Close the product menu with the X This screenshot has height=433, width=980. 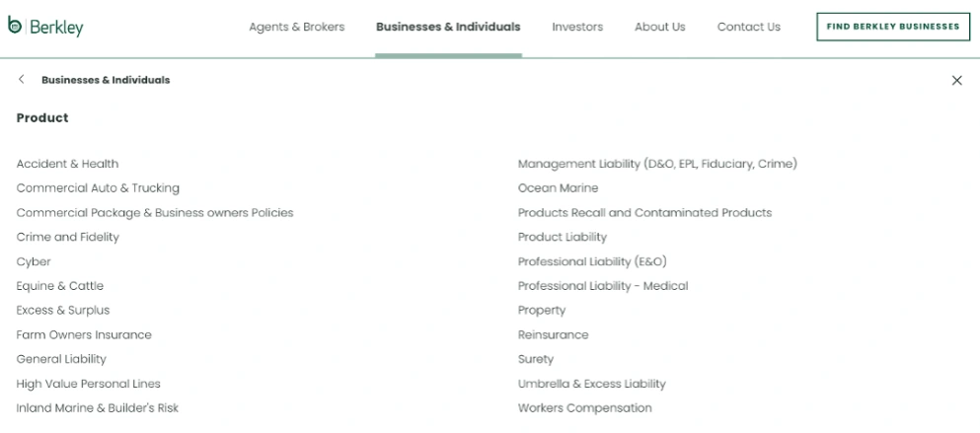957,80
